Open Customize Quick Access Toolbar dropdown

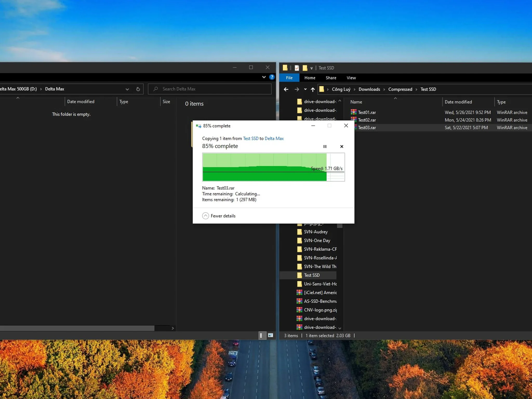click(311, 68)
